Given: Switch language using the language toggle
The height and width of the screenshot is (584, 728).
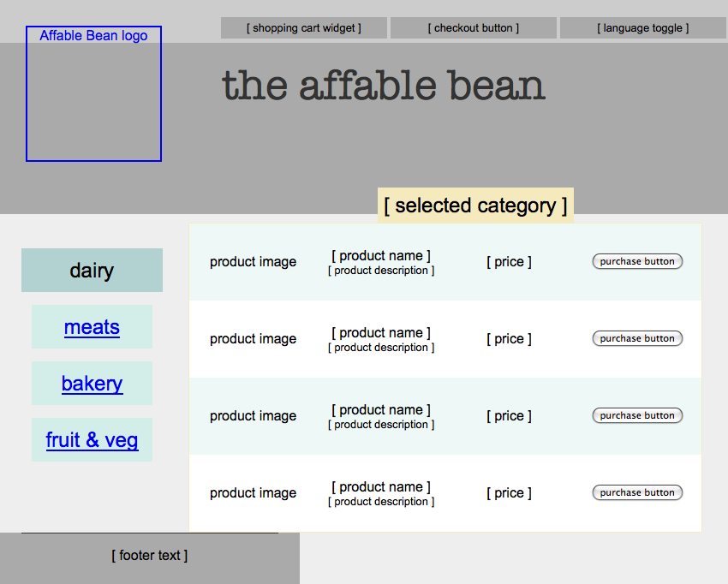Looking at the screenshot, I should (x=642, y=28).
